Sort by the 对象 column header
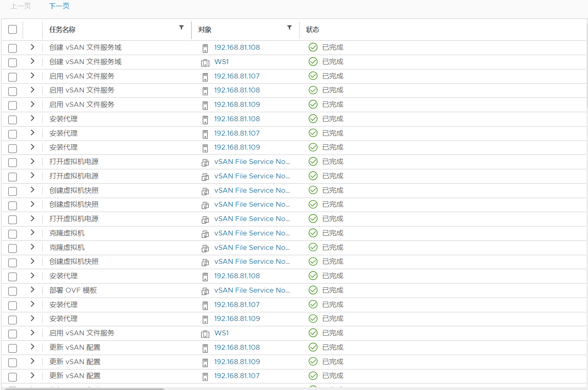 click(205, 30)
